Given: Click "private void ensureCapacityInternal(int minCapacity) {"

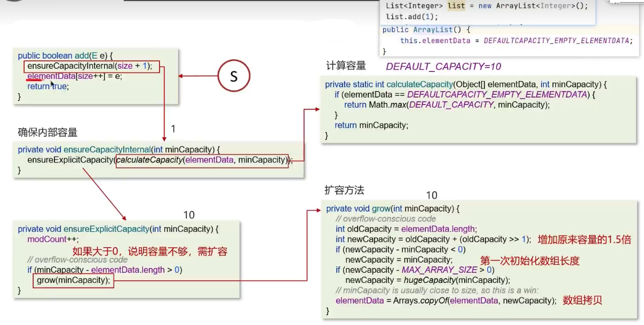Looking at the screenshot, I should point(118,150).
